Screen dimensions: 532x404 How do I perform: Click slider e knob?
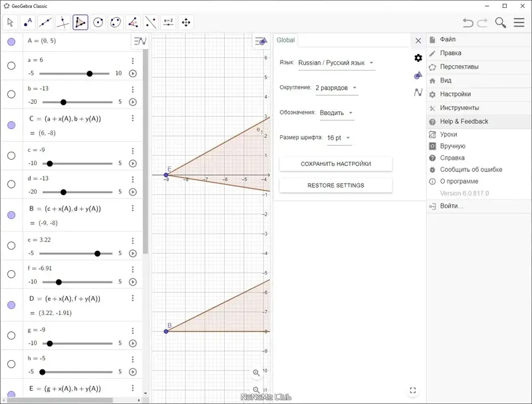pos(97,254)
